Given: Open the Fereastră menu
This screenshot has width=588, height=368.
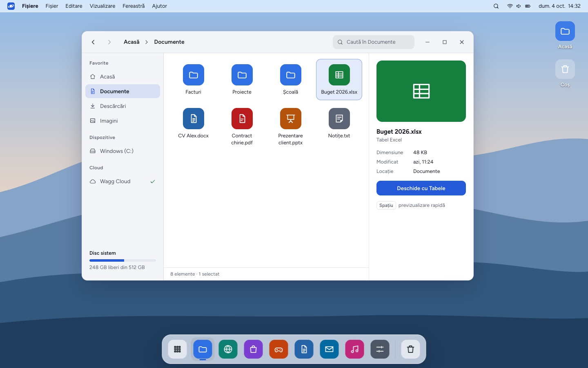Looking at the screenshot, I should [x=134, y=6].
